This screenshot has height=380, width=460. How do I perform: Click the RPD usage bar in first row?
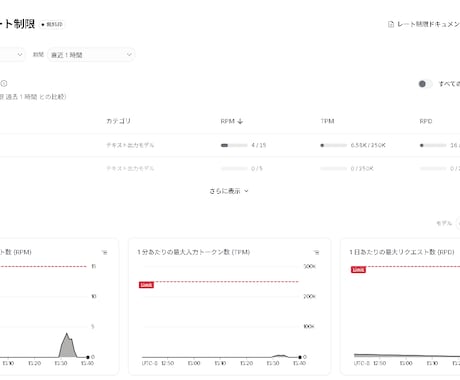coord(433,145)
